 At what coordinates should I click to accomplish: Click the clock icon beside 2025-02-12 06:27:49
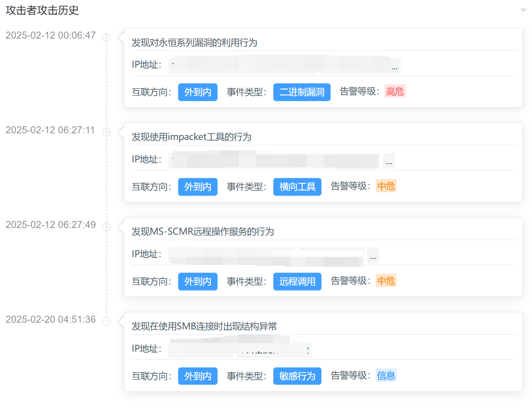tap(107, 226)
